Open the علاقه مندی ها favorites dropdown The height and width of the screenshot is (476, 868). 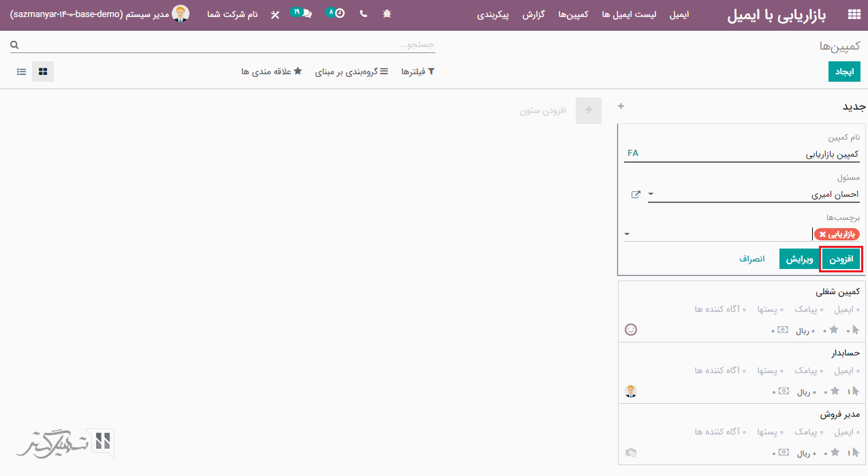(271, 72)
